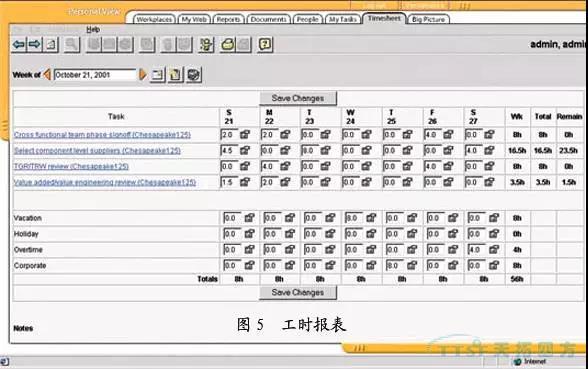
Task: Open the Select component level suppliers link
Action: (97, 150)
